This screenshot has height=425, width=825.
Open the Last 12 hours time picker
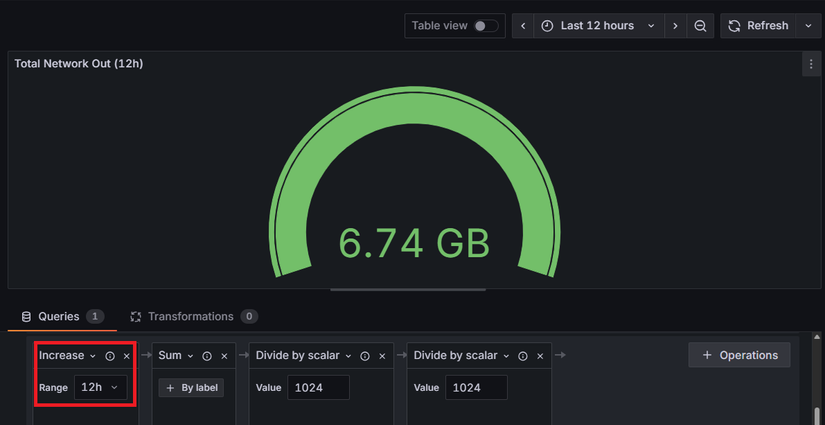(598, 26)
